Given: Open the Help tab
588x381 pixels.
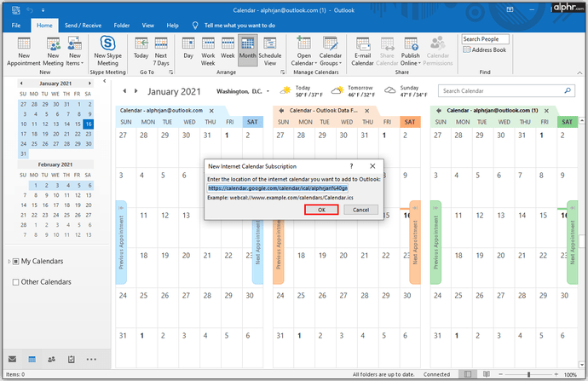Looking at the screenshot, I should coord(172,26).
